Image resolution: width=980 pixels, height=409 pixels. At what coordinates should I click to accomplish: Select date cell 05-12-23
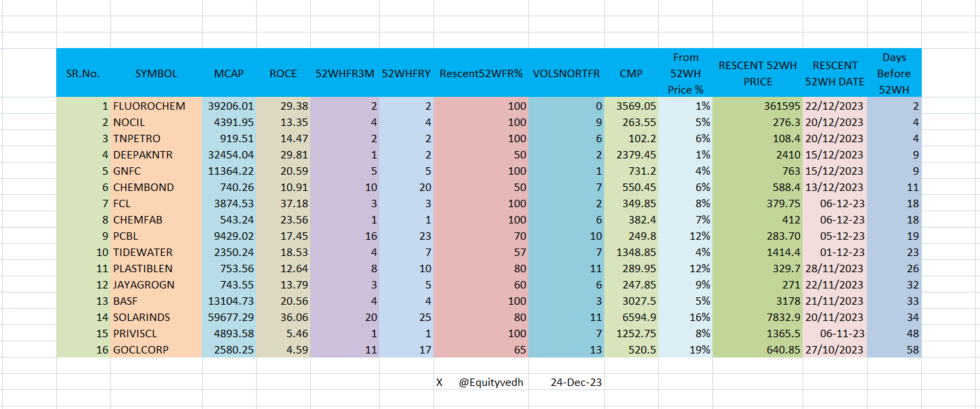click(835, 236)
